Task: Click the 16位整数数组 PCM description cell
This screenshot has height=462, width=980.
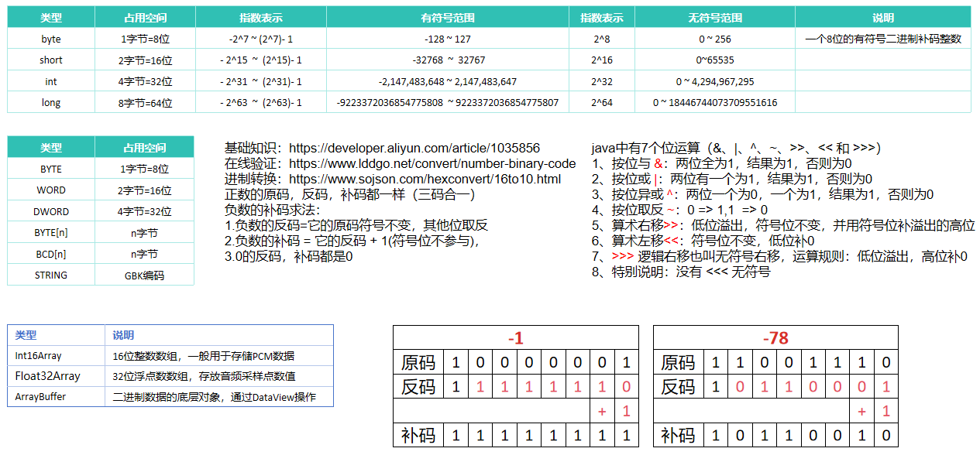Action: point(219,356)
